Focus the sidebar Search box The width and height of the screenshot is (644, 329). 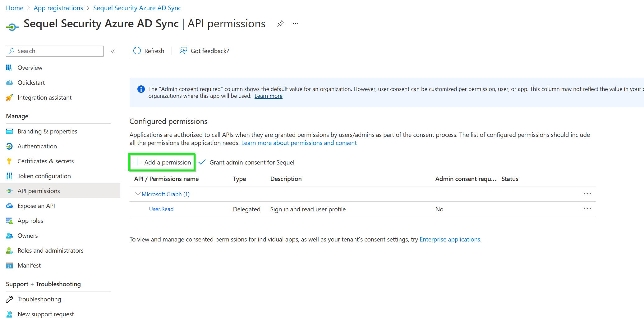pos(55,51)
